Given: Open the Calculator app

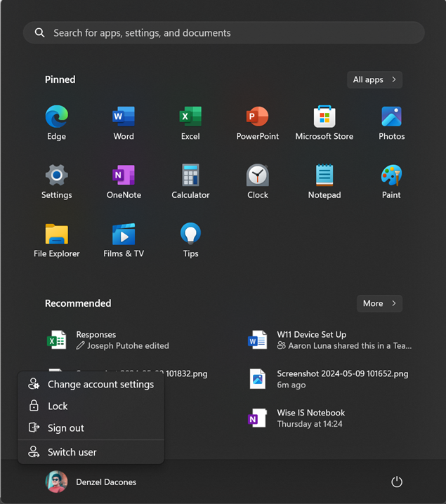Looking at the screenshot, I should (x=190, y=175).
